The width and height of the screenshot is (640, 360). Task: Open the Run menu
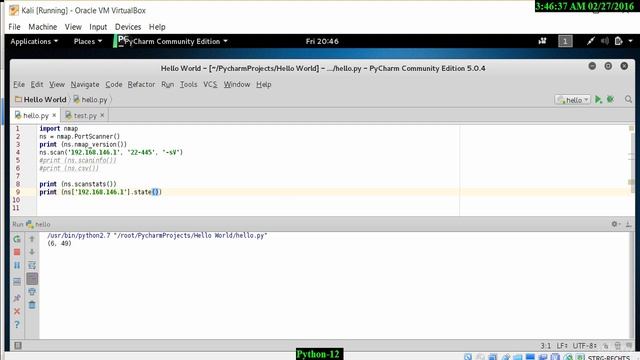167,84
